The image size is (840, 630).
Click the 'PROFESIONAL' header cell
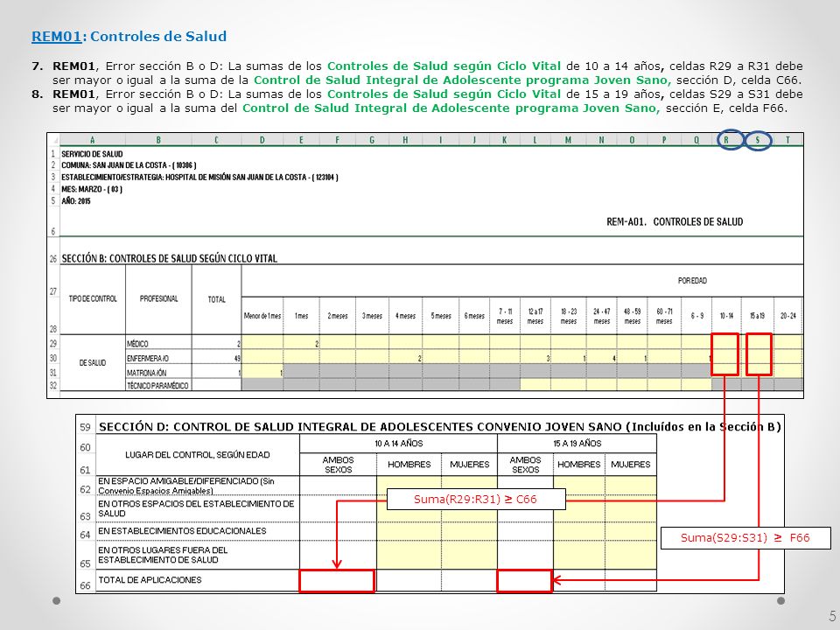click(158, 299)
